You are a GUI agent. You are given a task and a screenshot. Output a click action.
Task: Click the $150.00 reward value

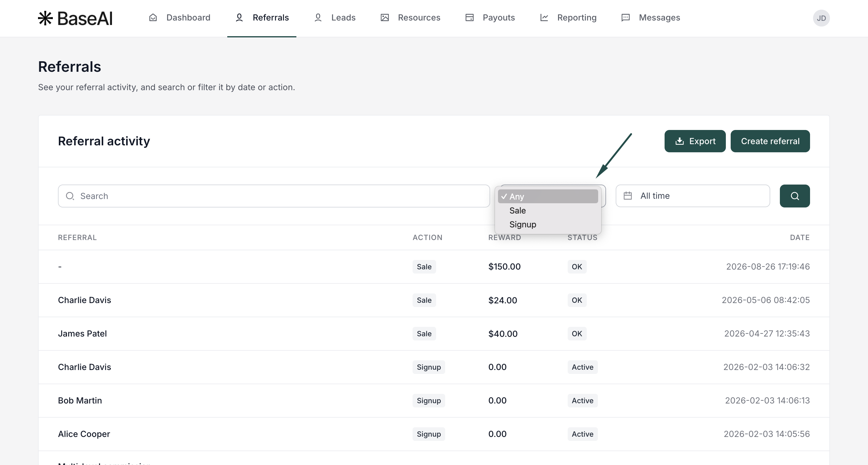pos(504,267)
